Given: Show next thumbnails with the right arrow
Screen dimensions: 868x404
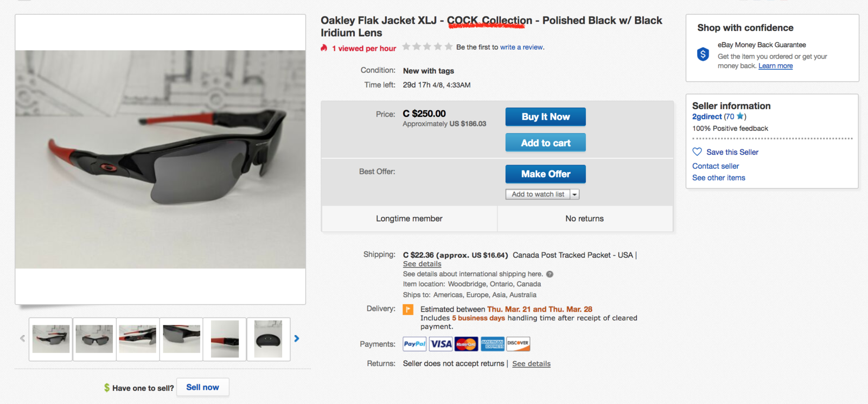Looking at the screenshot, I should [x=297, y=338].
